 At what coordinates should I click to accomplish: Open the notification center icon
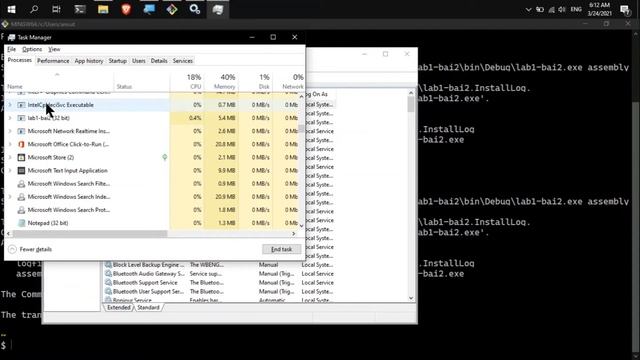pyautogui.click(x=624, y=10)
